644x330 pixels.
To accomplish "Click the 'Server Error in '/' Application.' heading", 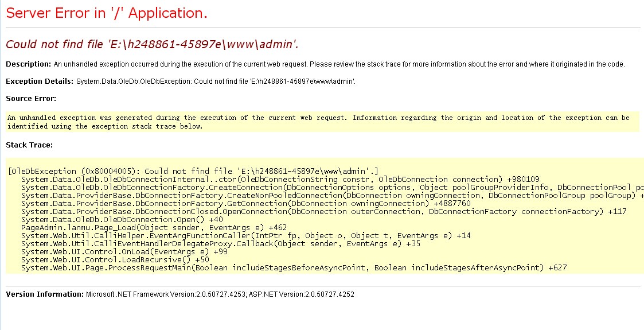I will (x=107, y=13).
